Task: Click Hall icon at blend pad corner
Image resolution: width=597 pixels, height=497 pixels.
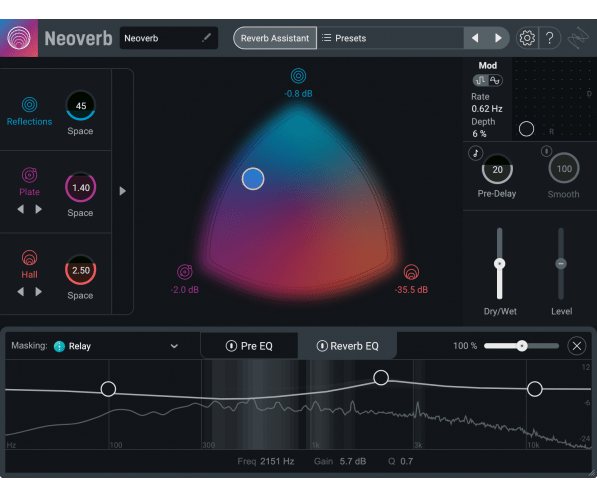Action: coord(411,272)
